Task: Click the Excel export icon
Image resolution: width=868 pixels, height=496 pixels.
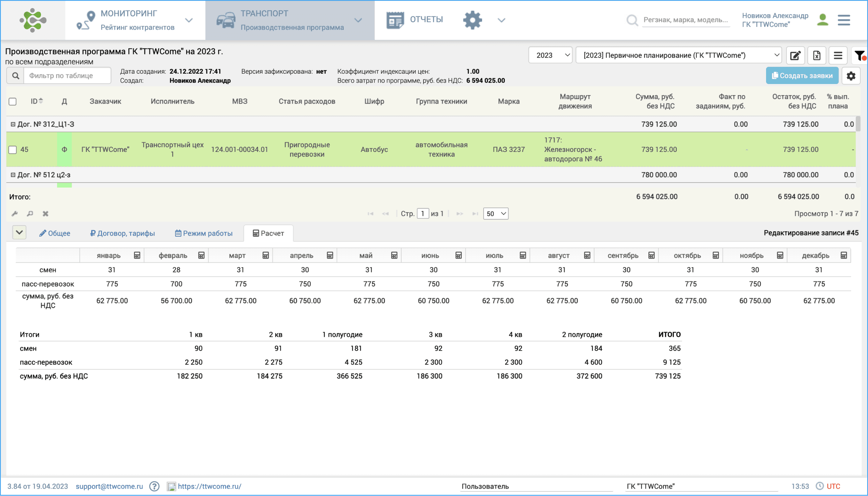Action: (x=817, y=56)
